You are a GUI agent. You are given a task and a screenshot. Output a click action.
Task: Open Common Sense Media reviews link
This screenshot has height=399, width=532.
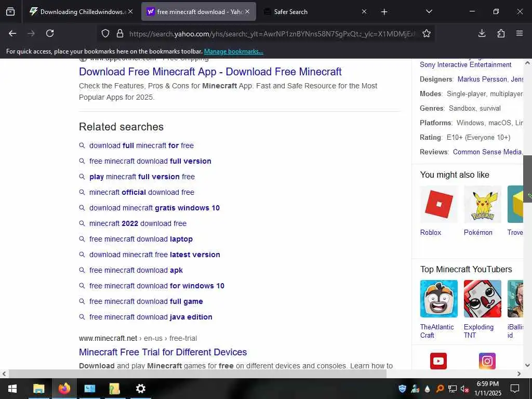(487, 152)
